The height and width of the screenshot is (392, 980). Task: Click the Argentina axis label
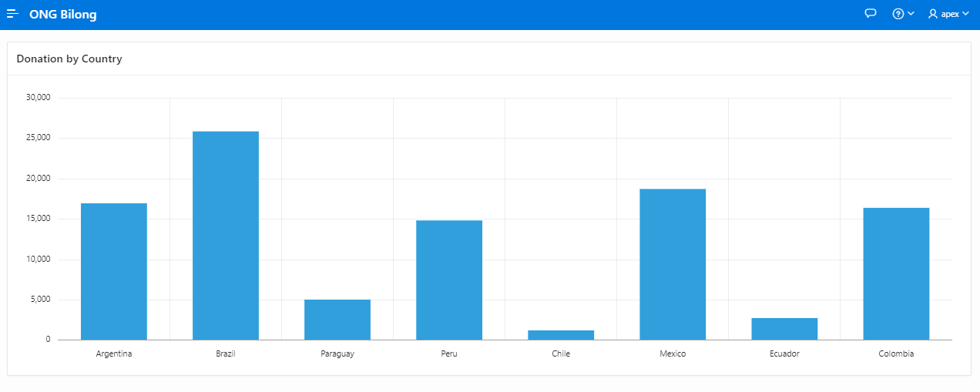[x=114, y=354]
